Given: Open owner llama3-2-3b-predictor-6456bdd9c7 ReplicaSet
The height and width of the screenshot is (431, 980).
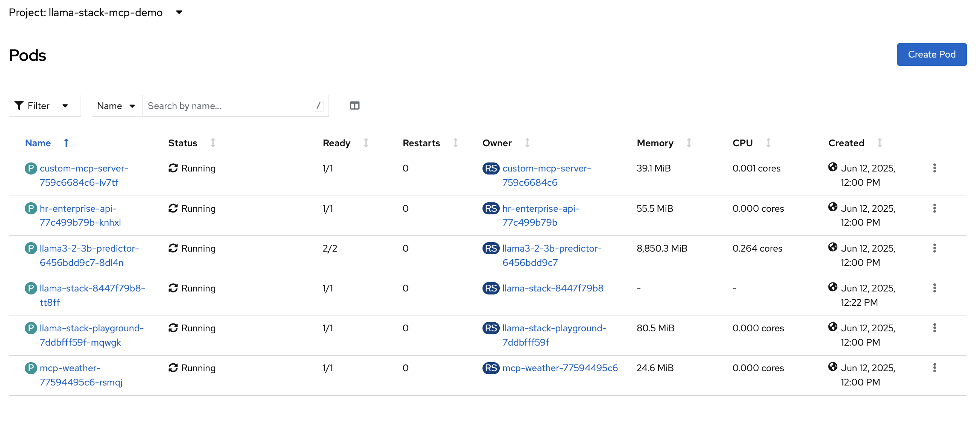Looking at the screenshot, I should [x=552, y=255].
